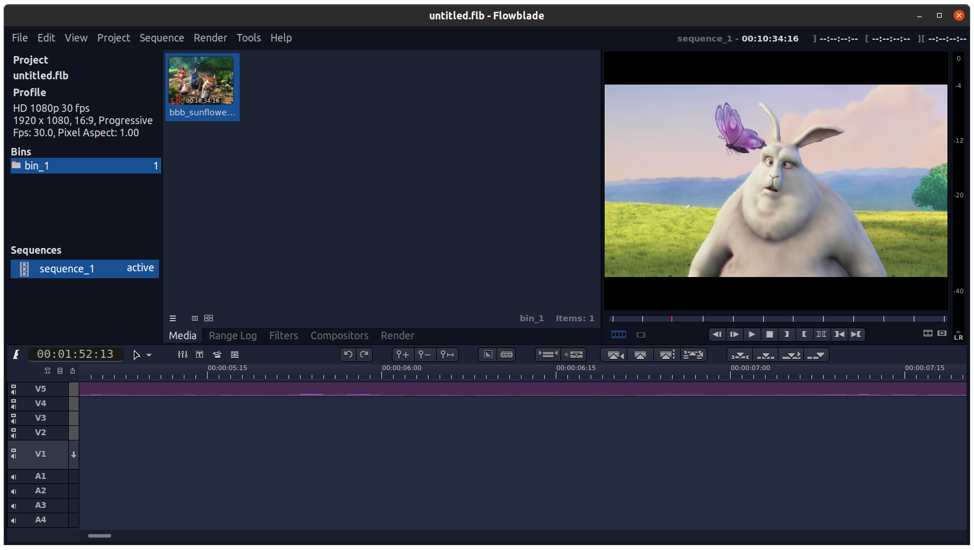Image resolution: width=974 pixels, height=550 pixels.
Task: Click the Undo button in the toolbar
Action: coord(348,354)
